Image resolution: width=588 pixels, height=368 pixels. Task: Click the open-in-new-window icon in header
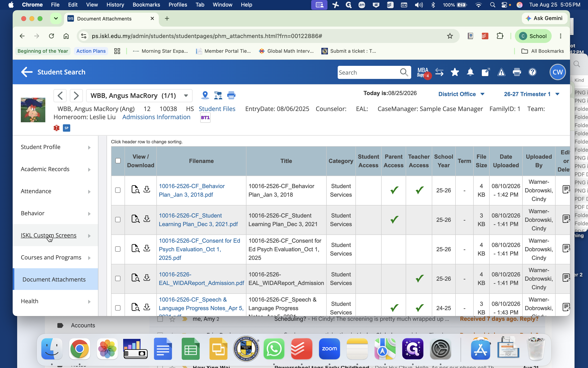click(486, 72)
